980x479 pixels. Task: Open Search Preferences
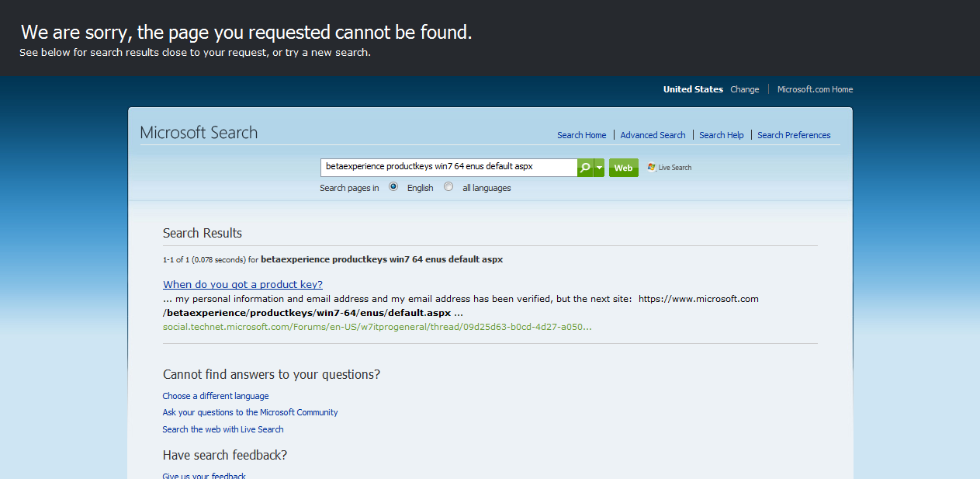(794, 135)
